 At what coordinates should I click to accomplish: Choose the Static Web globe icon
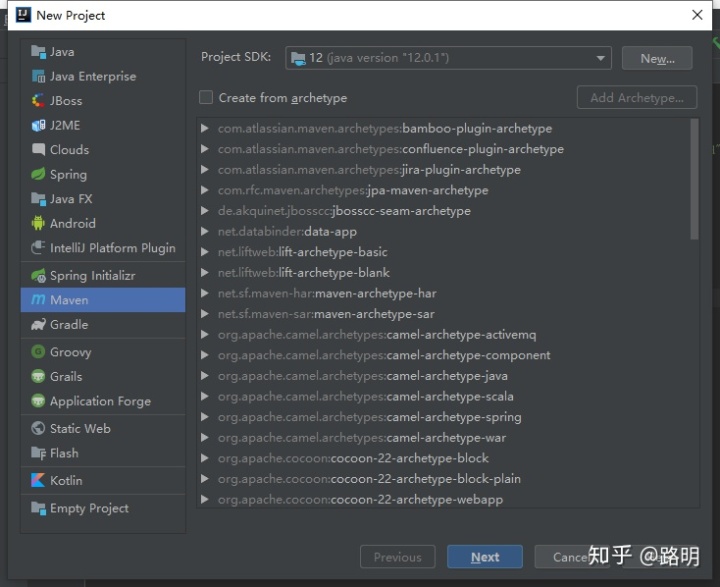pyautogui.click(x=38, y=428)
